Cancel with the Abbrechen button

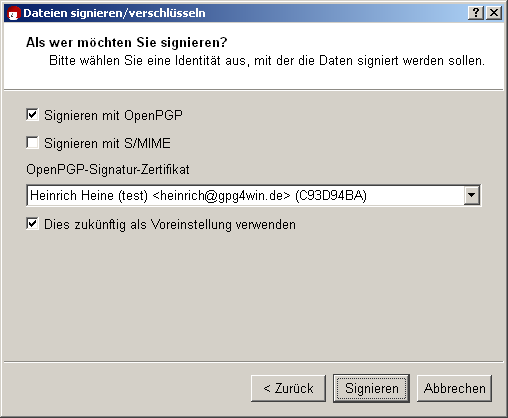tap(454, 388)
